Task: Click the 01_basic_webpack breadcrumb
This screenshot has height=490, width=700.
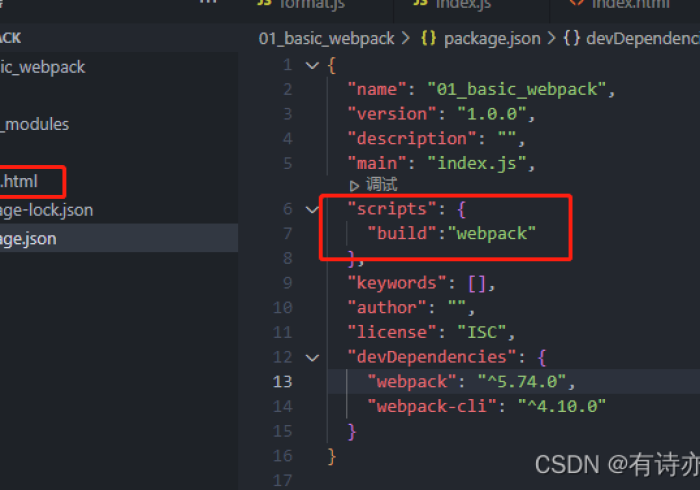Action: 326,38
